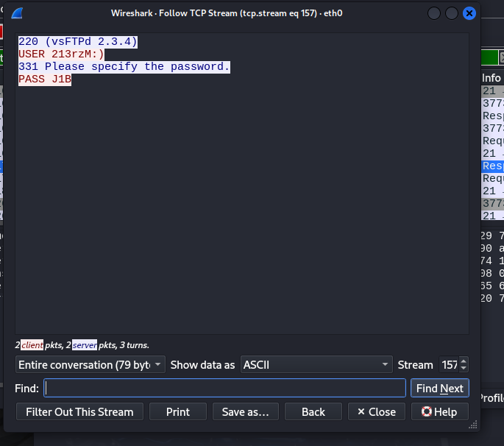Open the Show data as ASCII dropdown
Image resolution: width=504 pixels, height=446 pixels.
[316, 364]
